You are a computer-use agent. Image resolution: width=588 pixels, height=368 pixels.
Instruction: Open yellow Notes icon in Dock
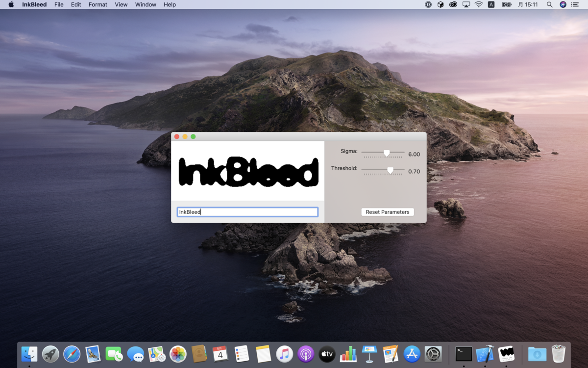coord(263,354)
